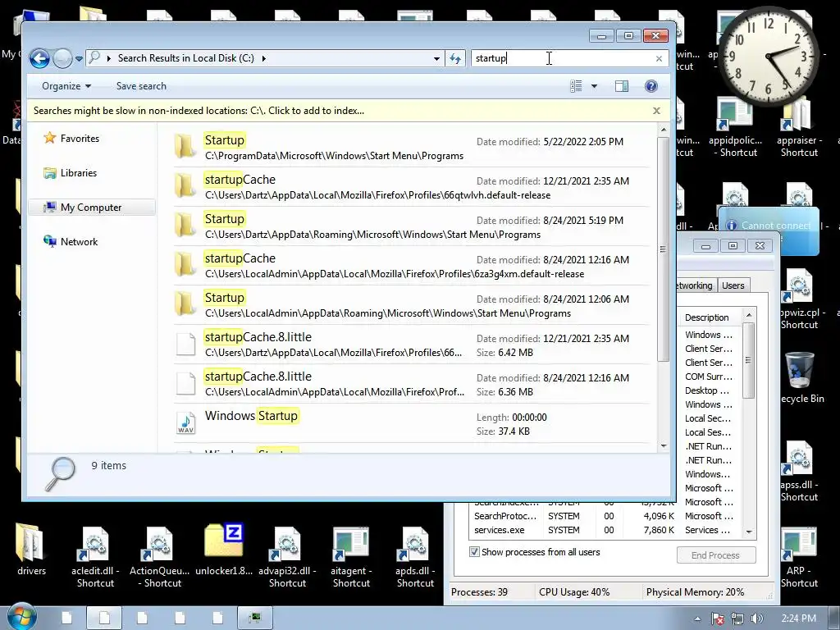
Task: Select Startup folder in Dartz Roaming path
Action: [412, 226]
